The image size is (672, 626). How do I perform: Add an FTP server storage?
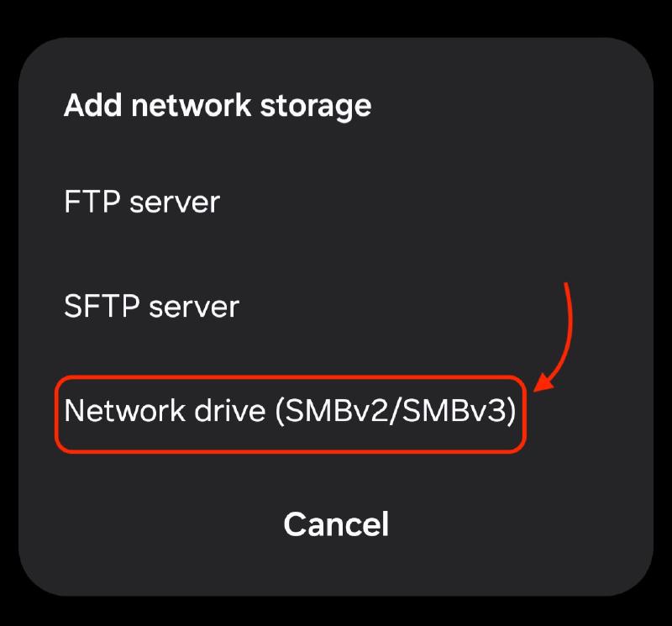tap(142, 203)
